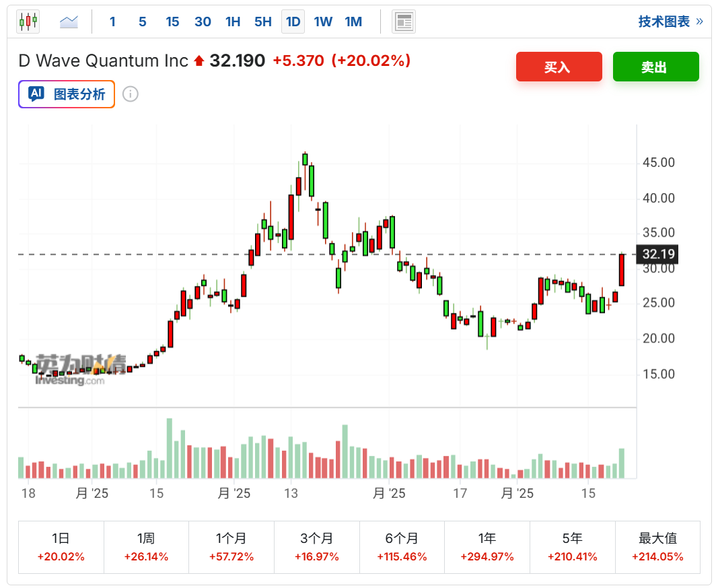Select the 1个月 performance range tab

[231, 546]
